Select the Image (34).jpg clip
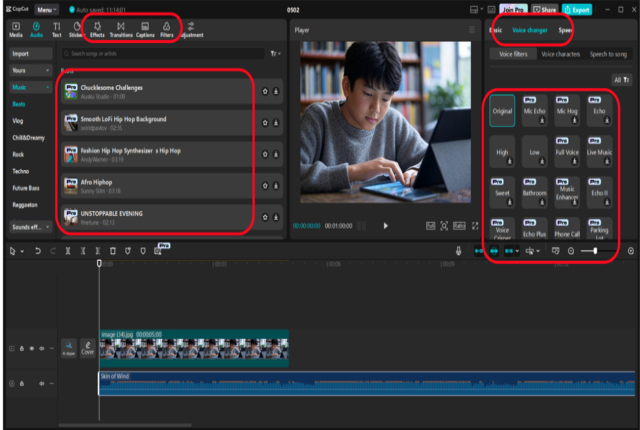 coord(194,348)
